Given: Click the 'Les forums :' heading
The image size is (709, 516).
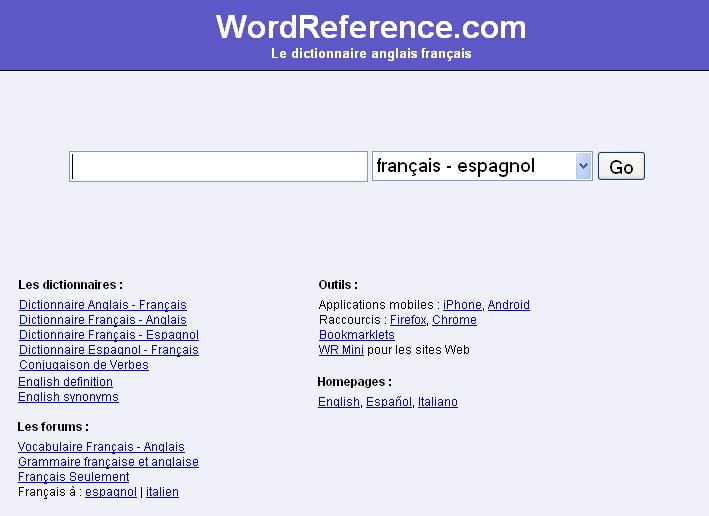Looking at the screenshot, I should pyautogui.click(x=53, y=427).
